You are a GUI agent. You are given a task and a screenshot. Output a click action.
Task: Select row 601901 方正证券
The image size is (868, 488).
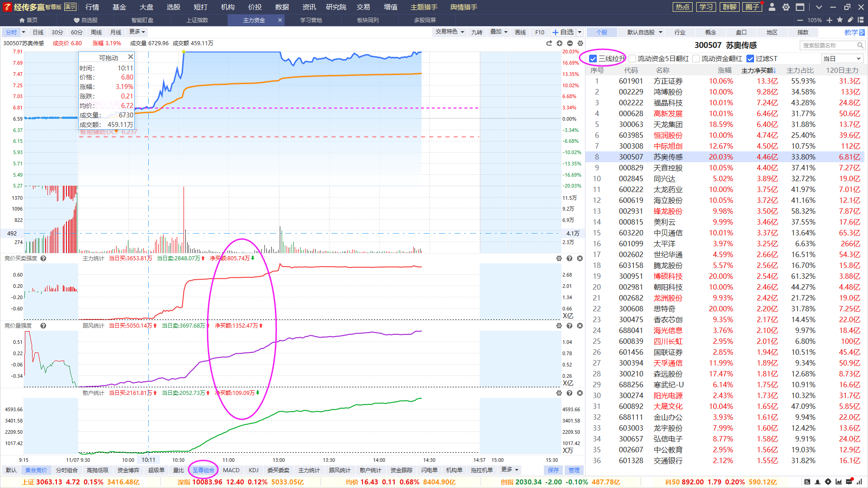[726, 81]
